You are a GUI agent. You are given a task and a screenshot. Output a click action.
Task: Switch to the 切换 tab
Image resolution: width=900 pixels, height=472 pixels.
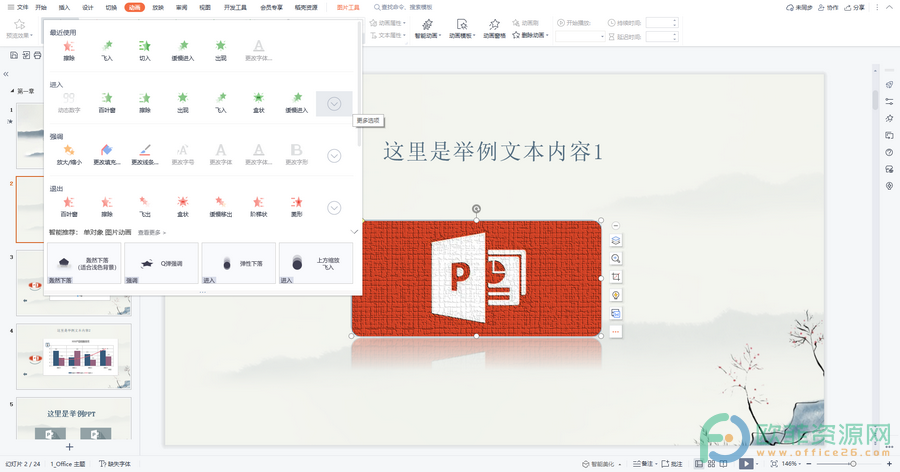tap(111, 7)
